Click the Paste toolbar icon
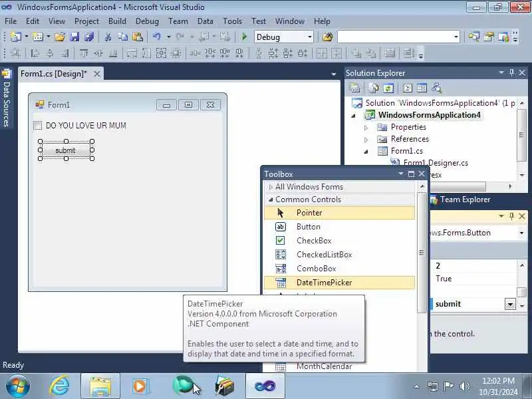The image size is (532, 399). click(x=138, y=37)
